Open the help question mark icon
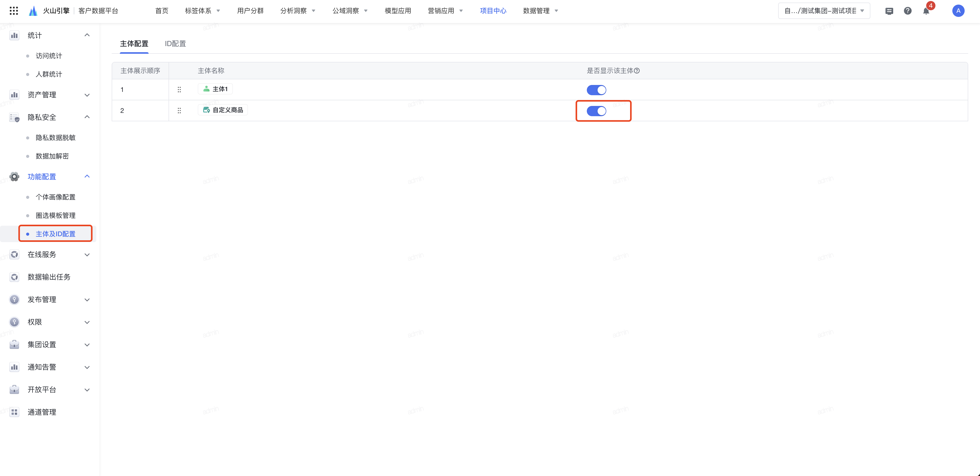This screenshot has height=476, width=980. pos(908,11)
